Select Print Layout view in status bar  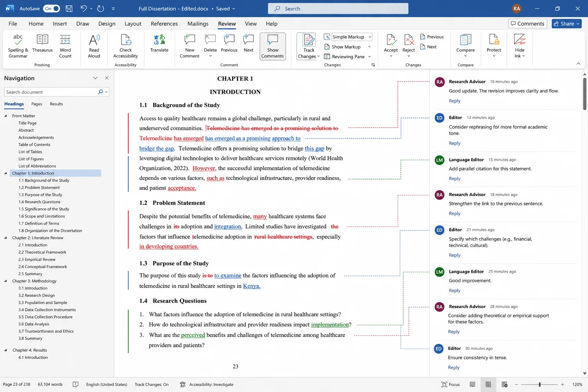click(488, 384)
